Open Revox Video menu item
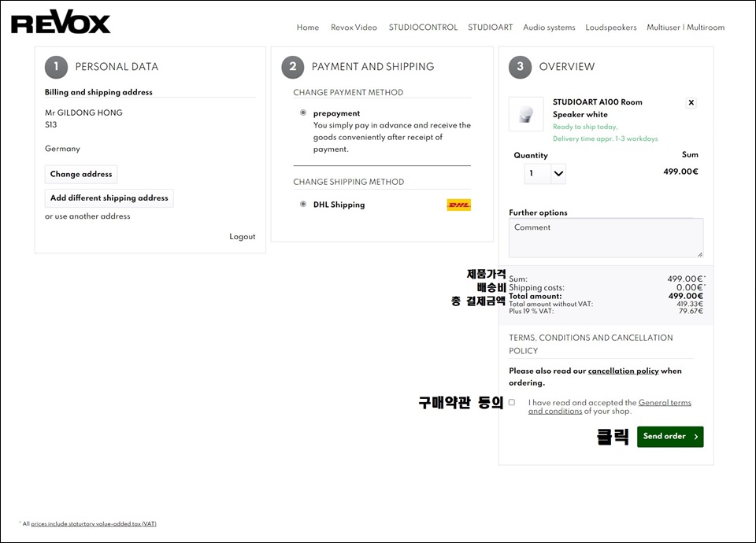 click(x=354, y=28)
